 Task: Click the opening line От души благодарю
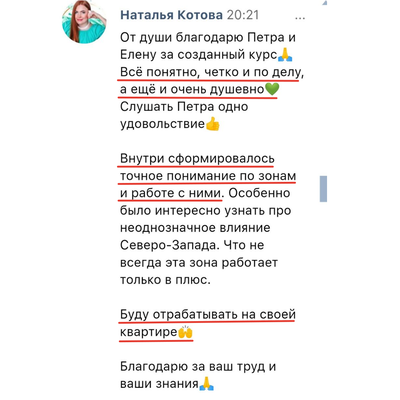(208, 37)
